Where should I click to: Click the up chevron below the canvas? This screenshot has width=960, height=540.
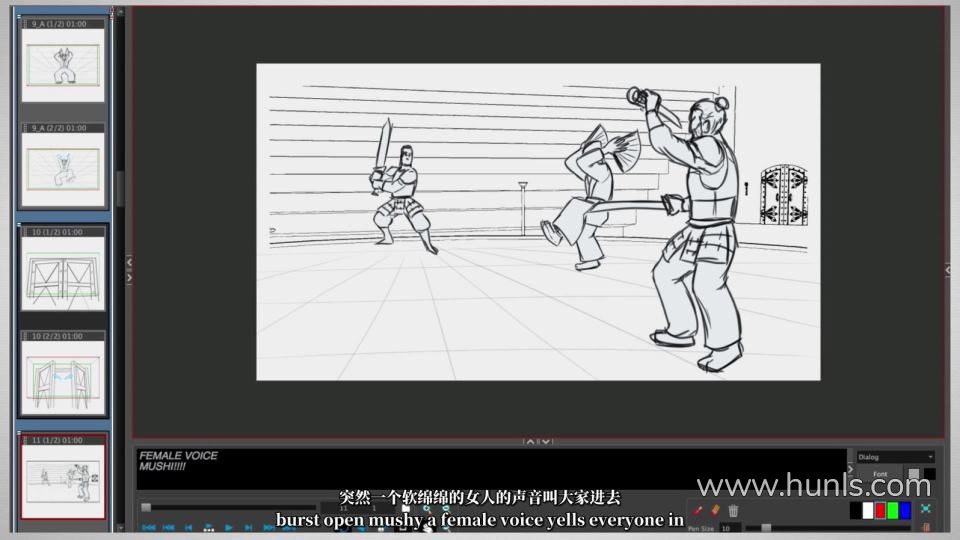coord(531,441)
